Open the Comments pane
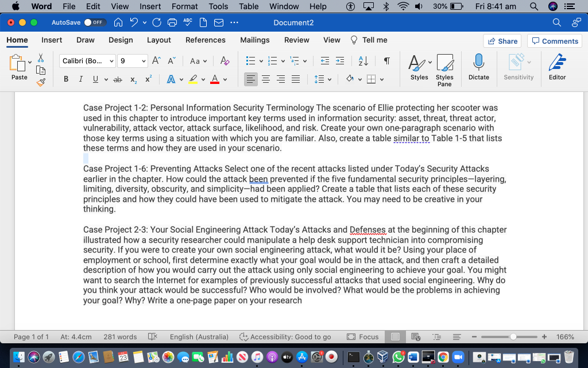The width and height of the screenshot is (588, 368). pyautogui.click(x=554, y=40)
